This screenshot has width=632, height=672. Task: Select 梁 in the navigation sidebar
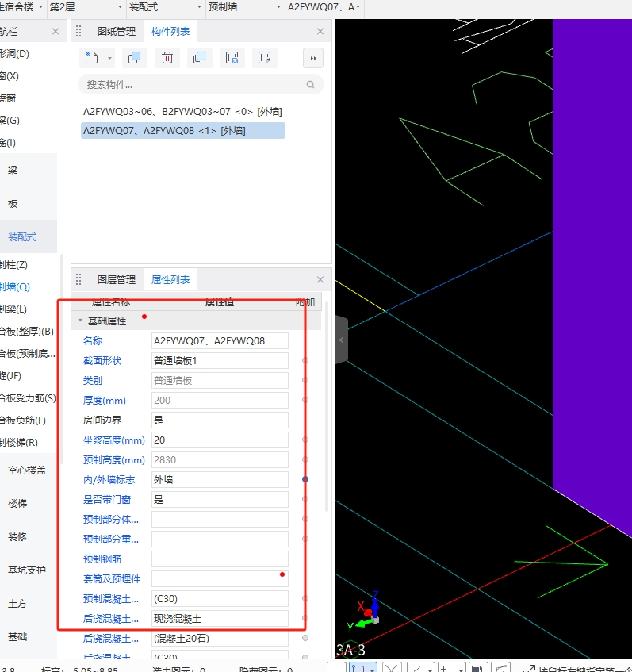[x=13, y=170]
